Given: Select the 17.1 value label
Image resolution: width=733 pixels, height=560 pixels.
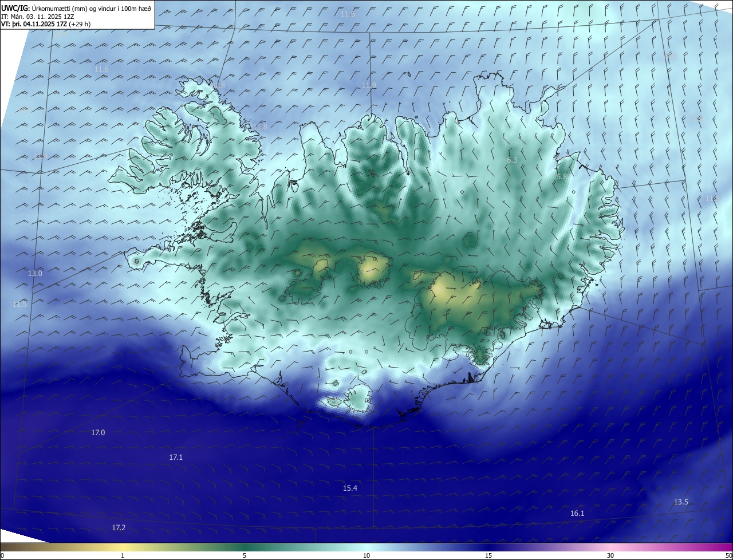Looking at the screenshot, I should point(176,458).
